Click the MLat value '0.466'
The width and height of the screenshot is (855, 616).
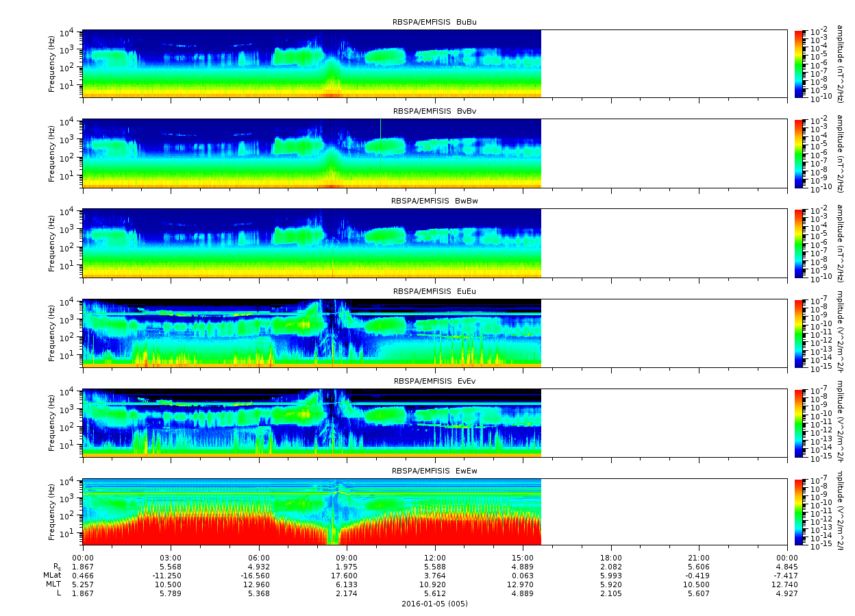tap(83, 575)
